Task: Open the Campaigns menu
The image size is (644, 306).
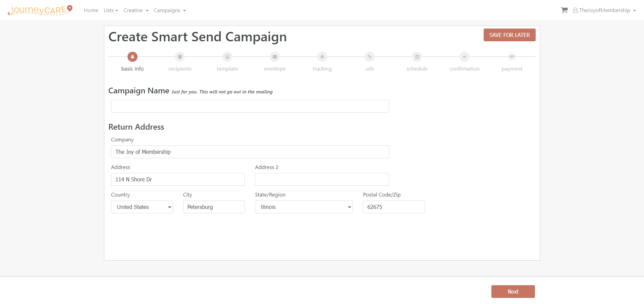Action: point(170,10)
